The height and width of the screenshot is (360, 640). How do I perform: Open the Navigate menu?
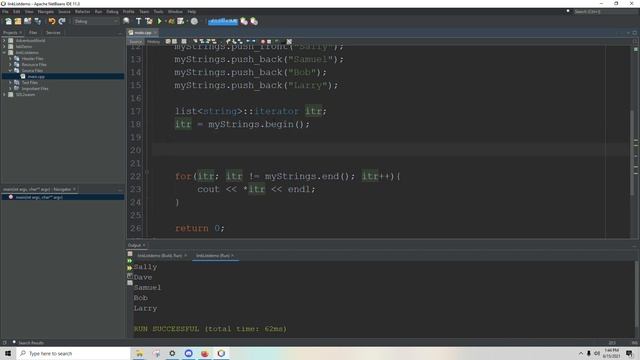(45, 11)
